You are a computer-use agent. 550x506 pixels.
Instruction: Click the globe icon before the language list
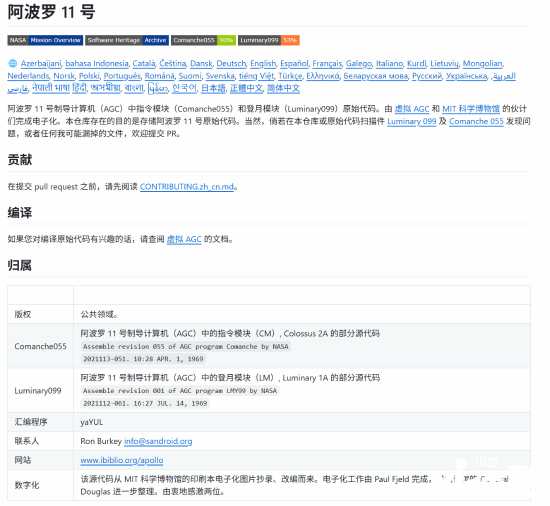pos(13,63)
